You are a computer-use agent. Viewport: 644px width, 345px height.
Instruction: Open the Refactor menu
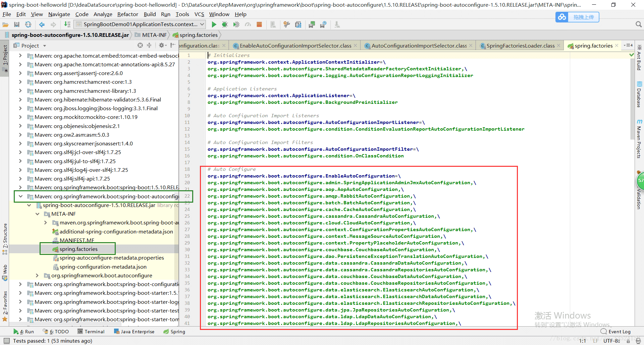pyautogui.click(x=128, y=14)
